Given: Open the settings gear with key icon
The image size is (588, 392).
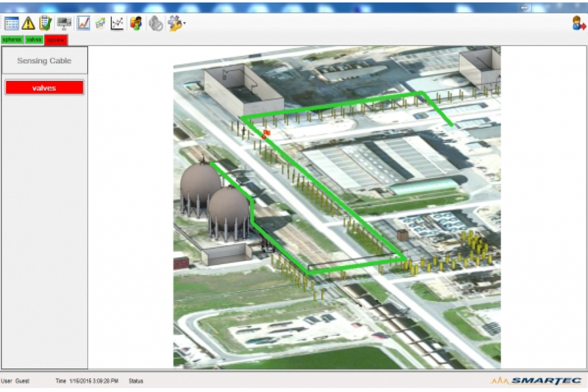Looking at the screenshot, I should (174, 23).
